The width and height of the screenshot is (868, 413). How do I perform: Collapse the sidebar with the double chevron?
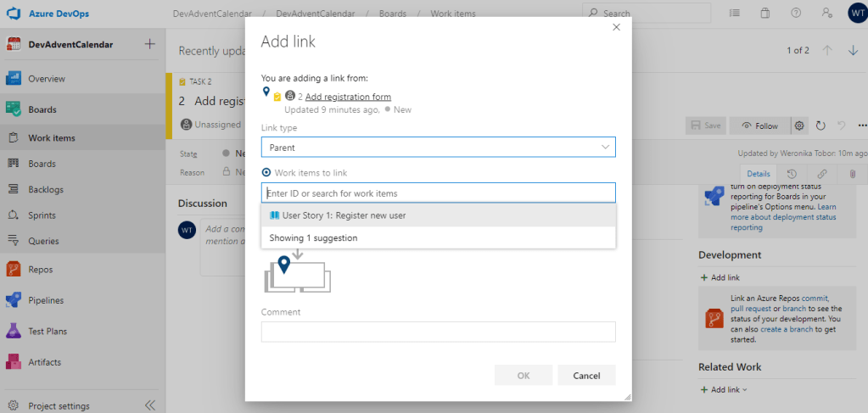(150, 405)
